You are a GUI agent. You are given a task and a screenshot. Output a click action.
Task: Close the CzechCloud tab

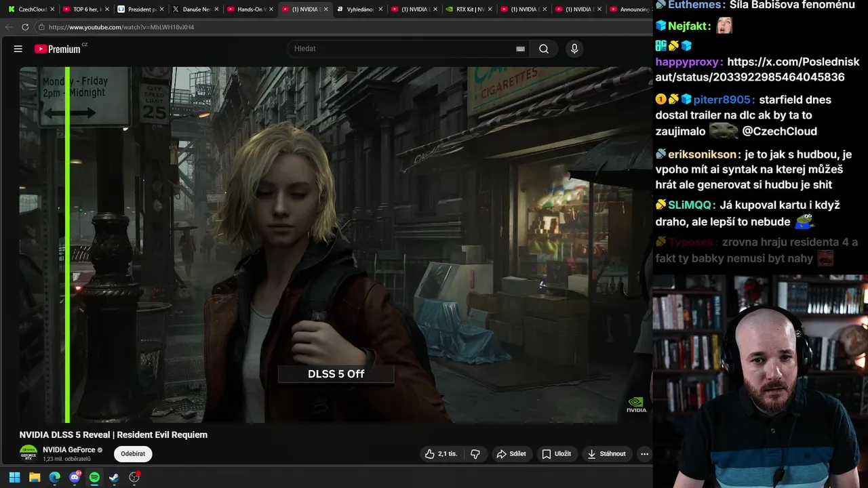53,9
